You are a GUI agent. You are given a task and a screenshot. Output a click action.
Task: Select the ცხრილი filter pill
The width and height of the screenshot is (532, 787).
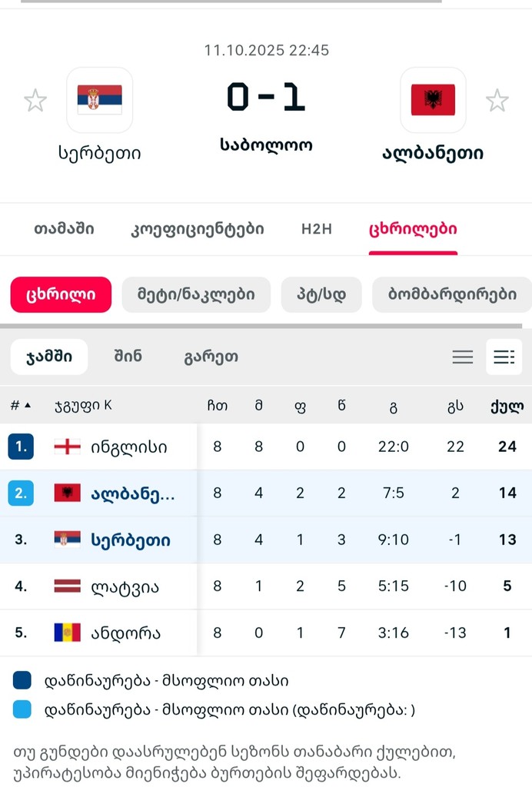61,294
